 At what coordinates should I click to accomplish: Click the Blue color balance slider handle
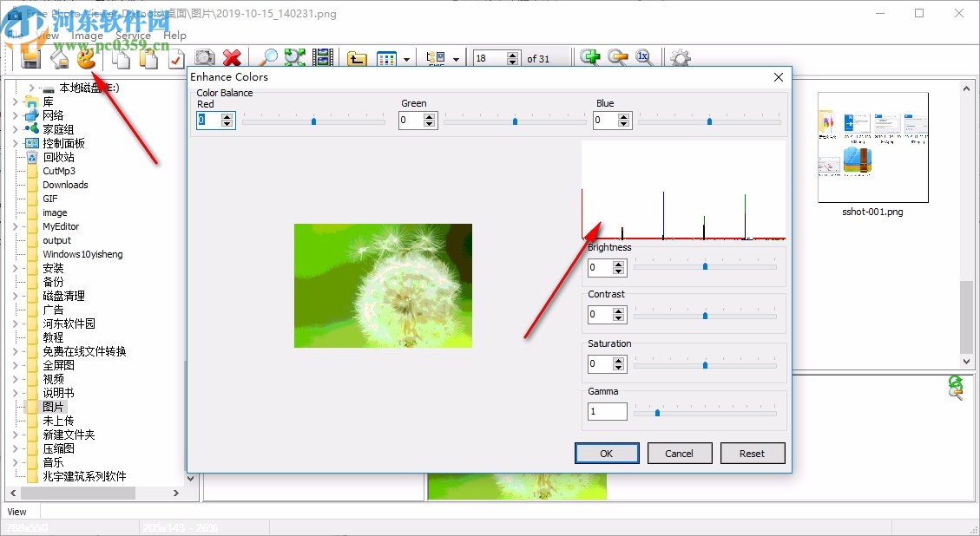(709, 121)
